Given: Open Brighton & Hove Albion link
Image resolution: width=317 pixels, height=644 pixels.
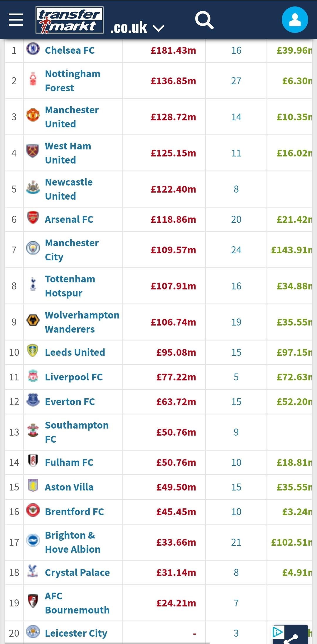Looking at the screenshot, I should click(72, 542).
